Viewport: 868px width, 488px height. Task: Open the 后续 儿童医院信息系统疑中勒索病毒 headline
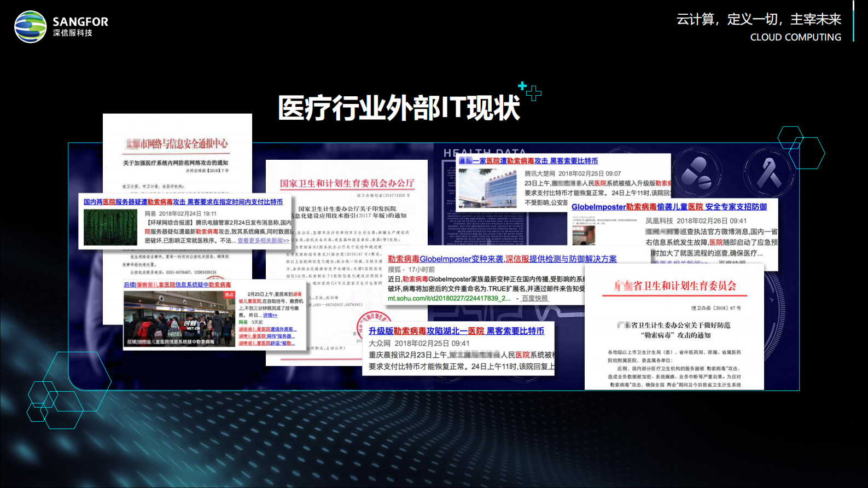click(177, 284)
